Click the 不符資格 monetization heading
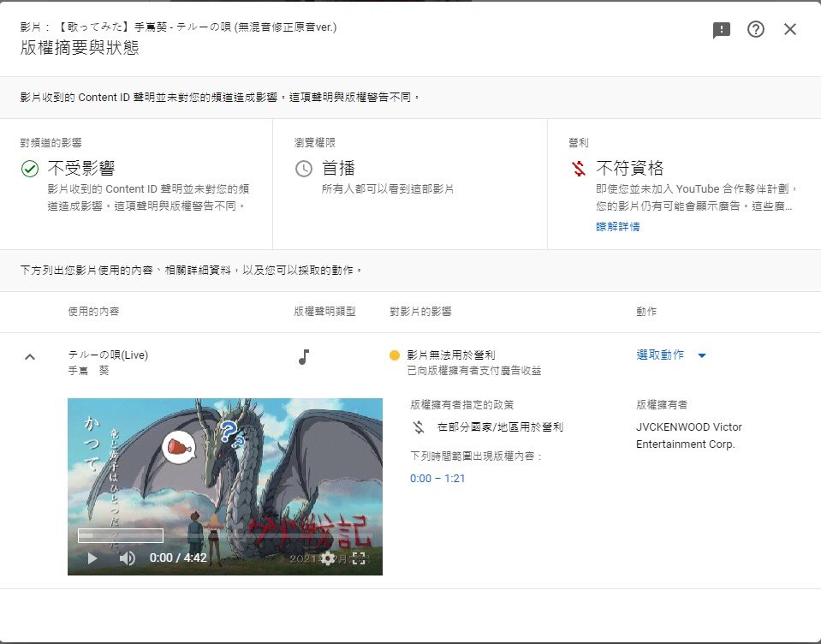This screenshot has height=644, width=821. point(630,169)
